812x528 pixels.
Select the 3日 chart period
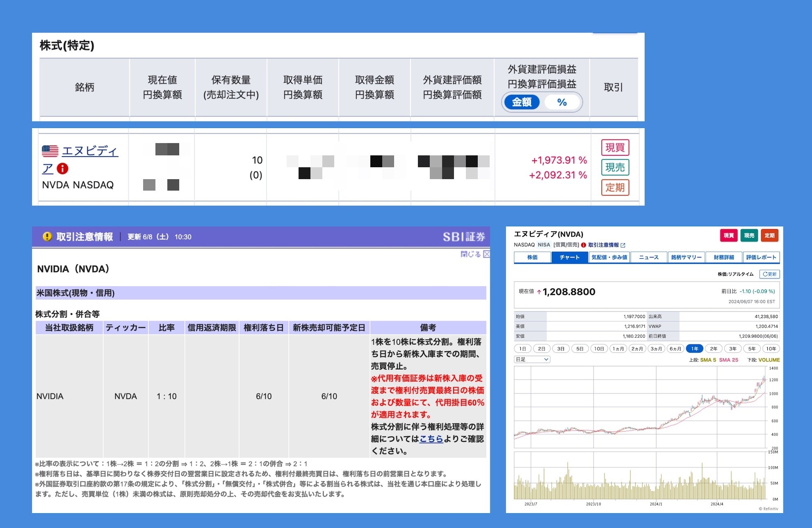pyautogui.click(x=561, y=348)
